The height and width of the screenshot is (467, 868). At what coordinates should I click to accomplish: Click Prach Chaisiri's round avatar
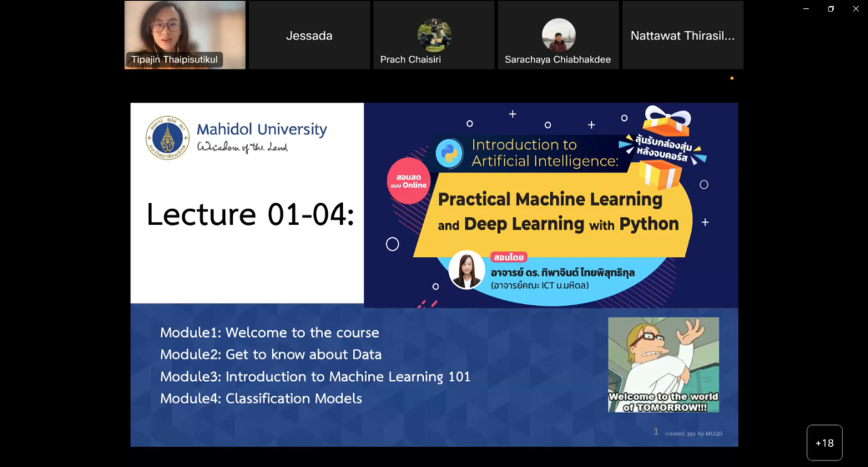coord(434,36)
